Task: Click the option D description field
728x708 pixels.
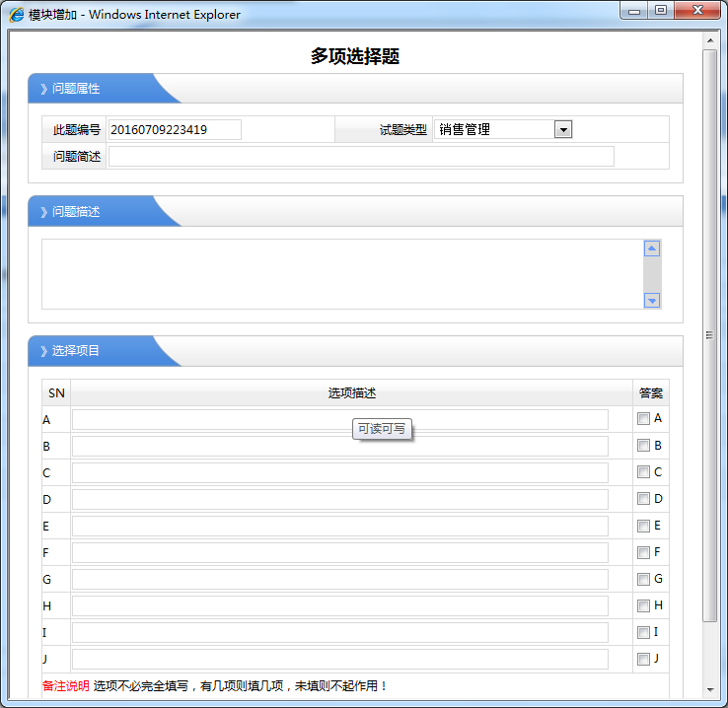Action: coord(340,500)
